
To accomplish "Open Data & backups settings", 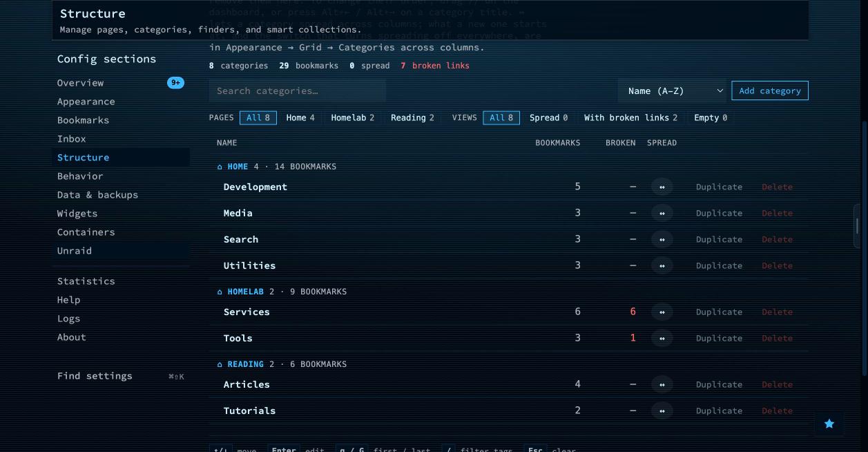I will [x=121, y=195].
